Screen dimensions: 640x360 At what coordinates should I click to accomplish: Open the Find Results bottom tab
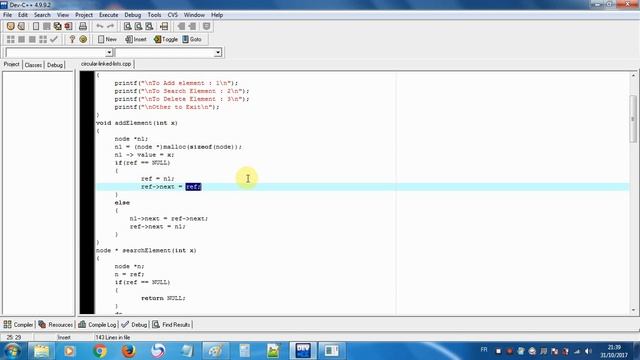pos(171,324)
